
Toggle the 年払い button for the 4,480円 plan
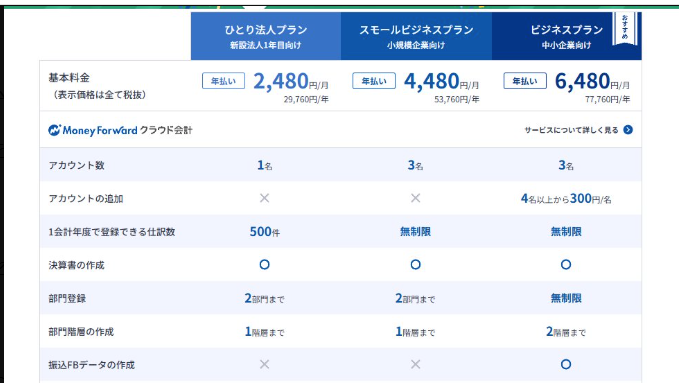tap(374, 81)
